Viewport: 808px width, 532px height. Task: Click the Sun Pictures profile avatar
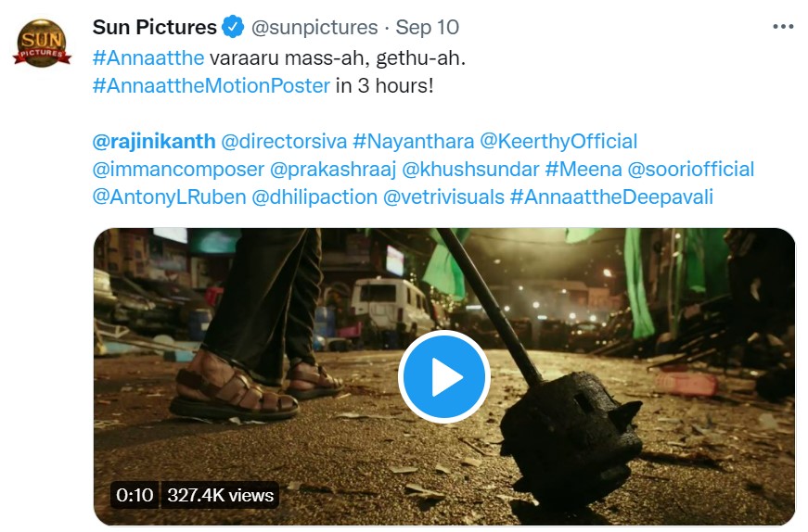click(42, 43)
